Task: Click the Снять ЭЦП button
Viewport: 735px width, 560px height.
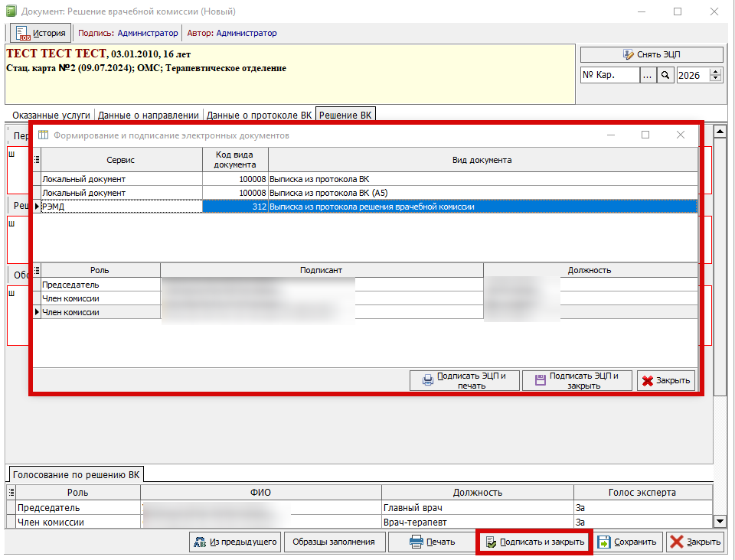Action: [652, 54]
